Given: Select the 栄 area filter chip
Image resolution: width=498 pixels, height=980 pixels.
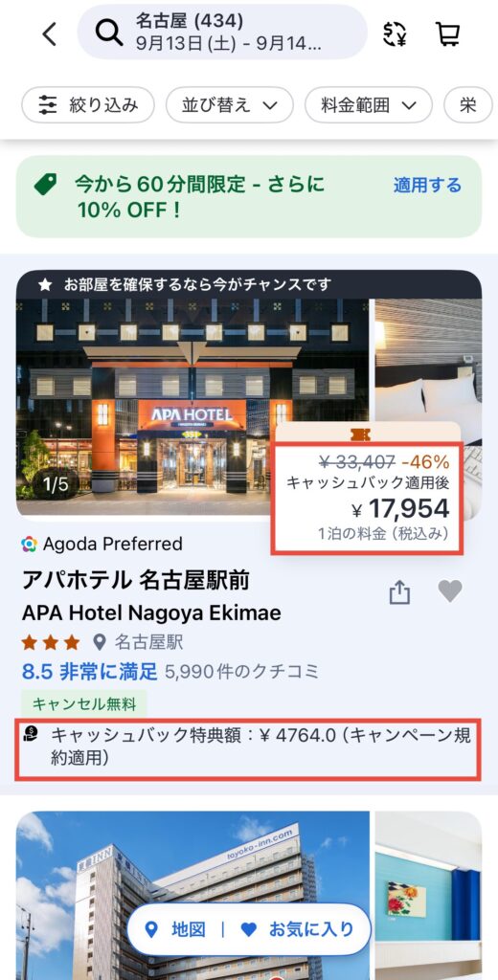Looking at the screenshot, I should pyautogui.click(x=468, y=105).
